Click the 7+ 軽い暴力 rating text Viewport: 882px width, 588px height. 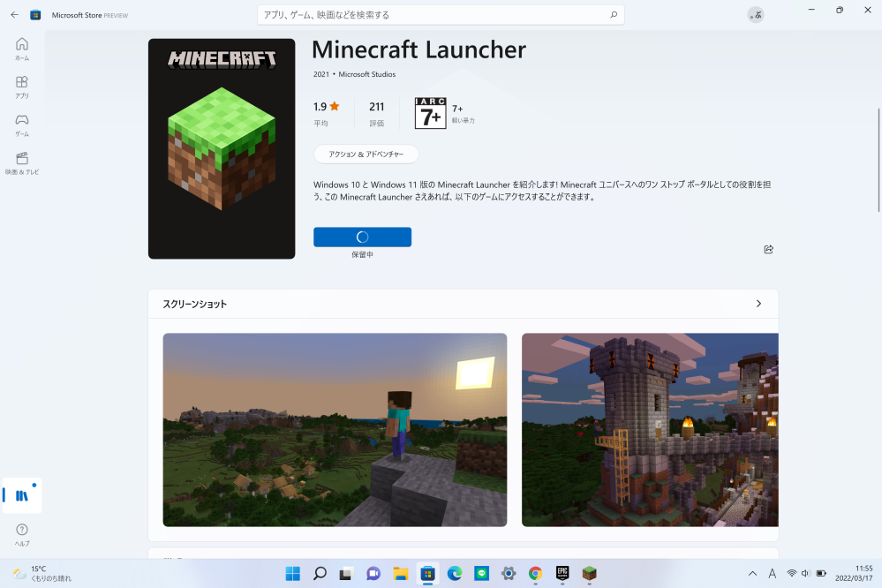click(x=463, y=114)
